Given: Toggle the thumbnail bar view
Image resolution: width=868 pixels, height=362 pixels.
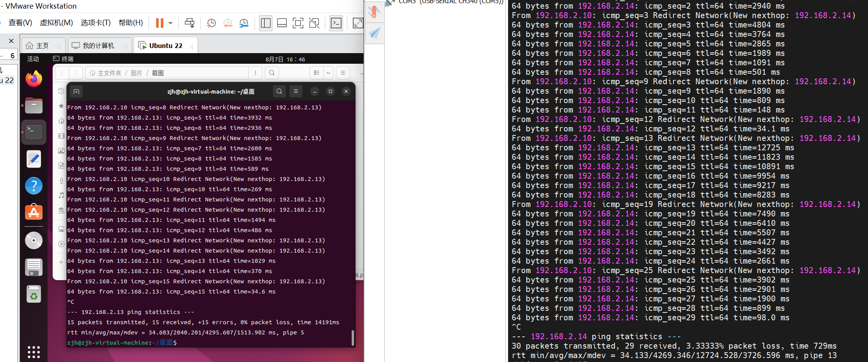Looking at the screenshot, I should coord(282,23).
